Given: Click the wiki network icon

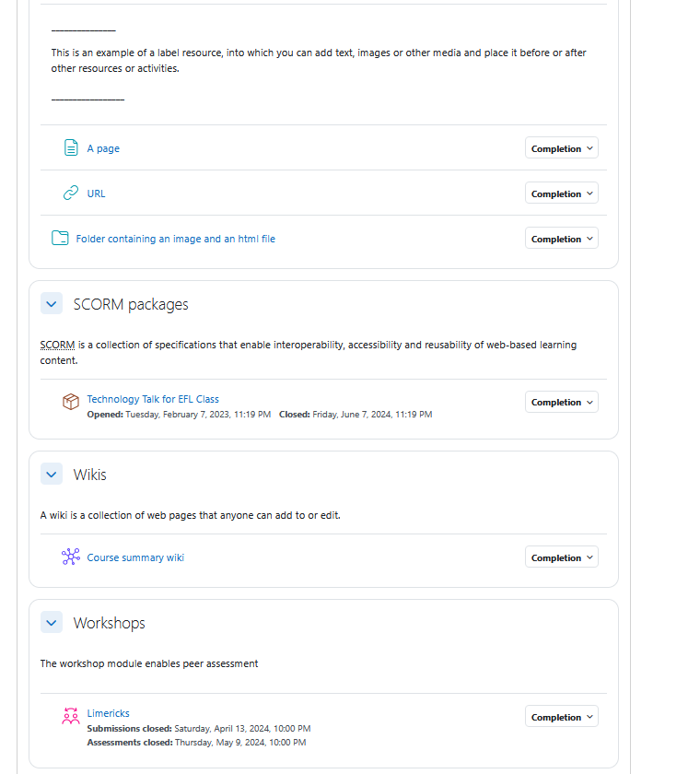Looking at the screenshot, I should (x=71, y=557).
